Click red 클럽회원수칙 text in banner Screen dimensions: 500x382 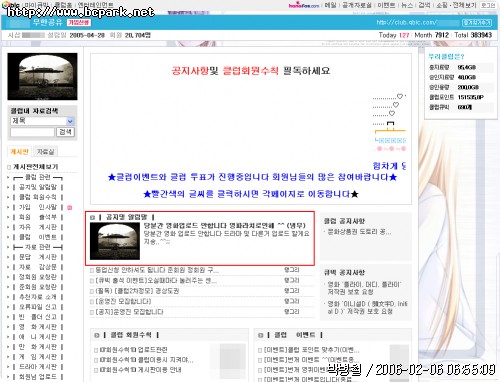[x=250, y=71]
